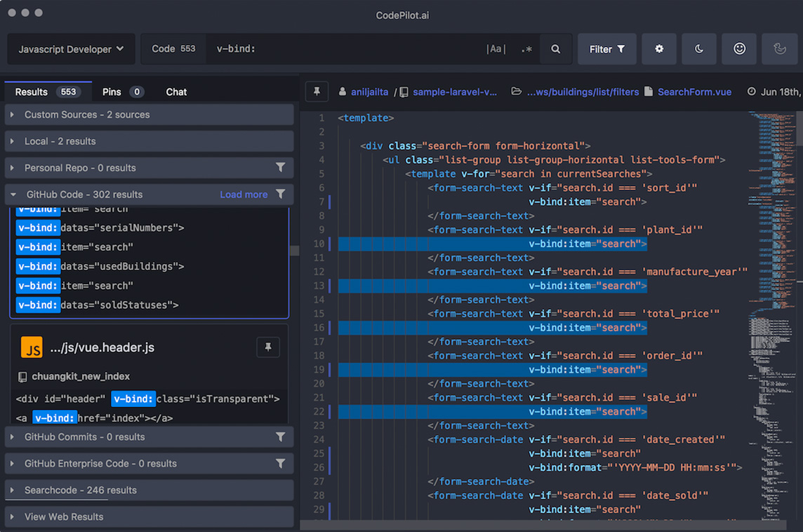
Task: Open SearchForm.vue file link
Action: click(x=694, y=92)
